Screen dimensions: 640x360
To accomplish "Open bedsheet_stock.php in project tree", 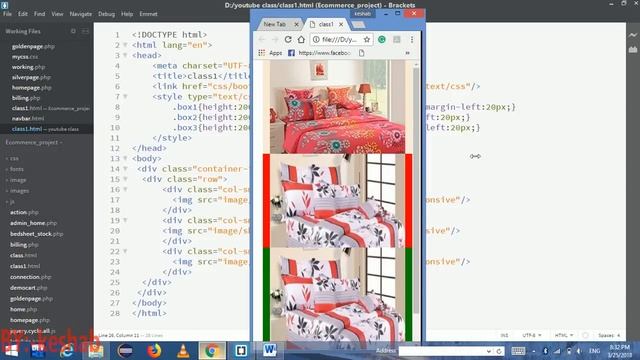I will coord(37,234).
